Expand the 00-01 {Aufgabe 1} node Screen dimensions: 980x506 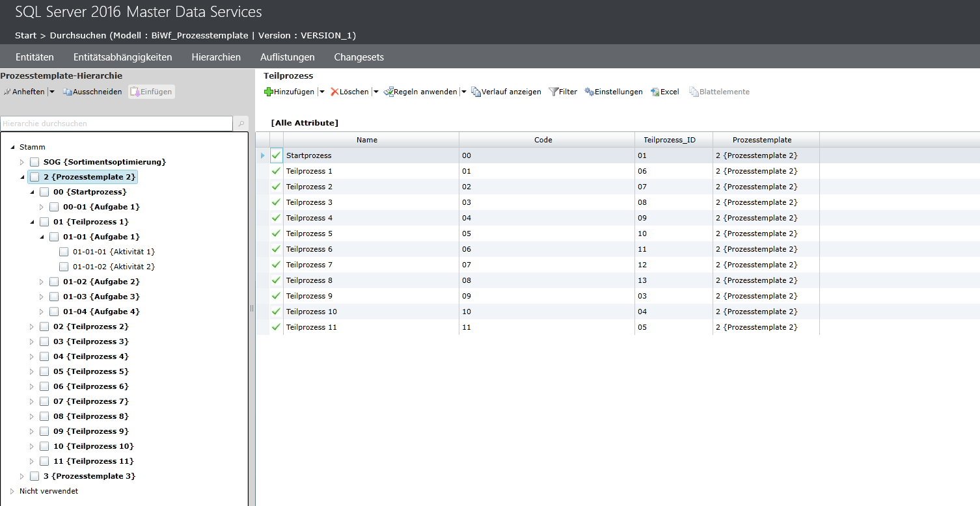click(42, 207)
